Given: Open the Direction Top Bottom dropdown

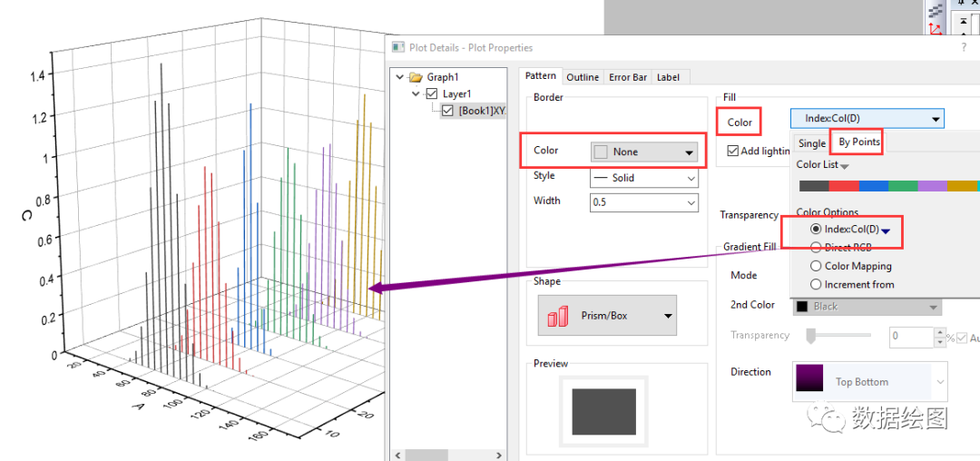Looking at the screenshot, I should [x=870, y=382].
